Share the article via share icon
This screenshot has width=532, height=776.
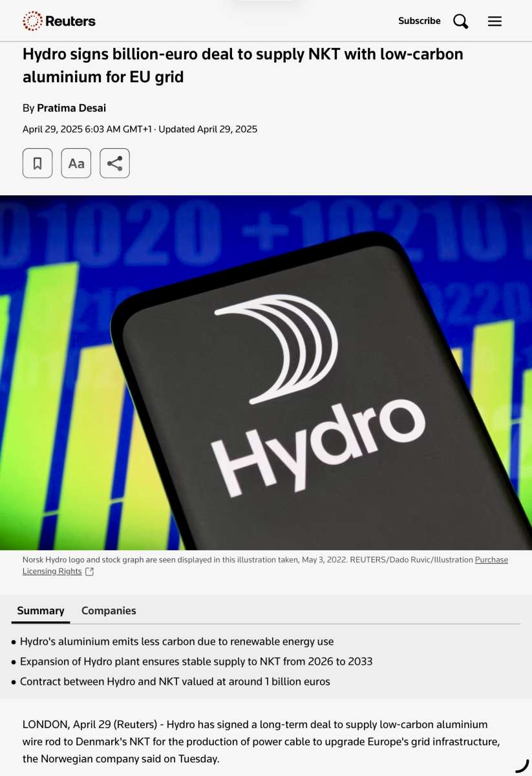[x=114, y=163]
